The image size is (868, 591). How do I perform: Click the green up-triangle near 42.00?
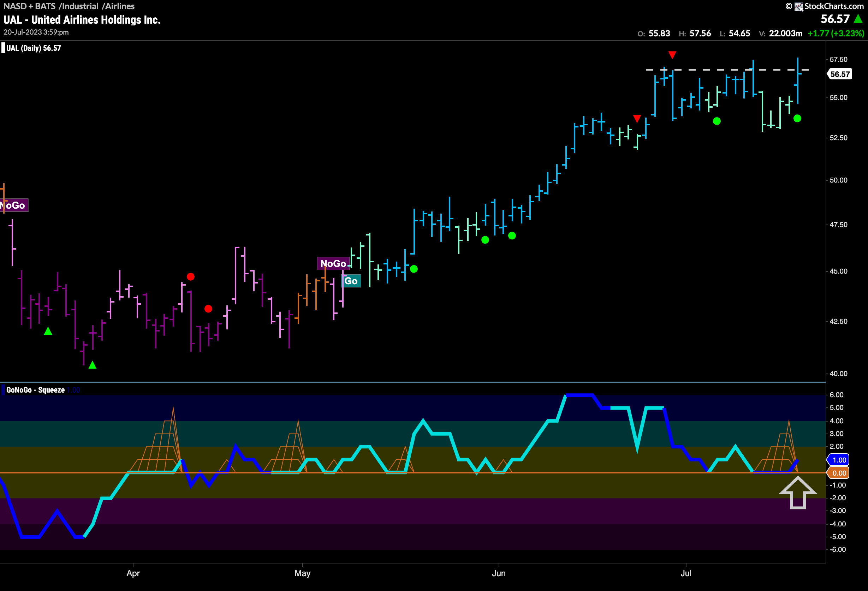[48, 331]
